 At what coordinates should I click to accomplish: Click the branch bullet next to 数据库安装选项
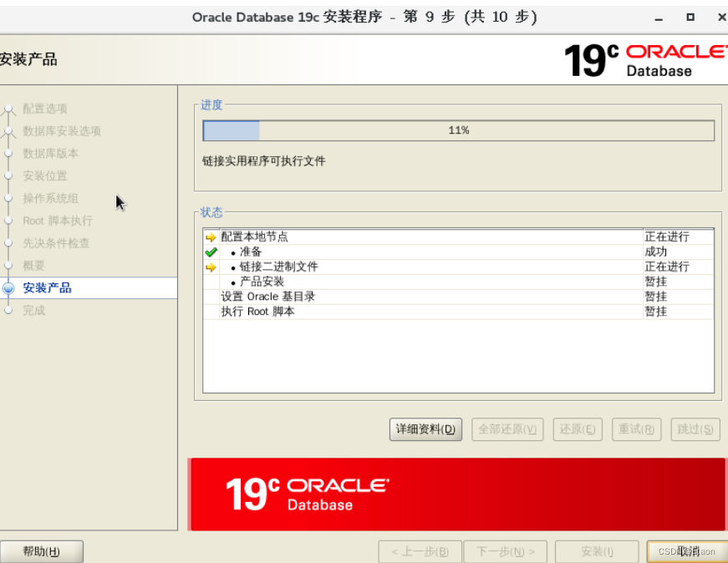tap(8, 132)
